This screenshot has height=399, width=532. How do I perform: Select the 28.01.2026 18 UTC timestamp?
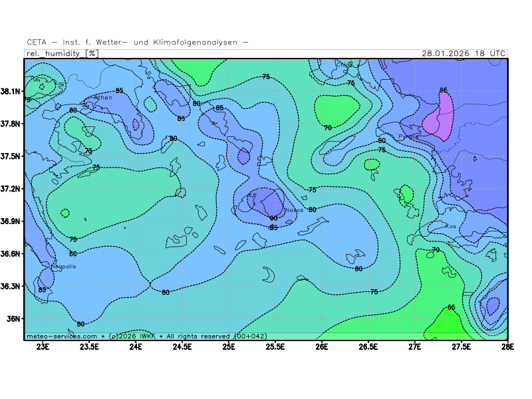click(464, 53)
